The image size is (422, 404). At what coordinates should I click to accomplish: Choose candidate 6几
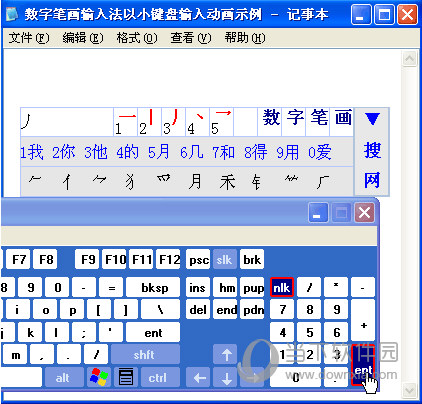click(x=192, y=152)
